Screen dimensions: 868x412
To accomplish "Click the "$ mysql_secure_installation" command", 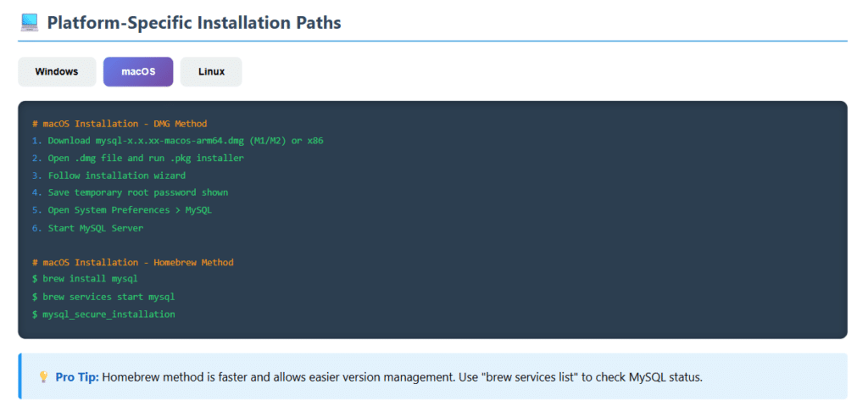I will coord(103,315).
